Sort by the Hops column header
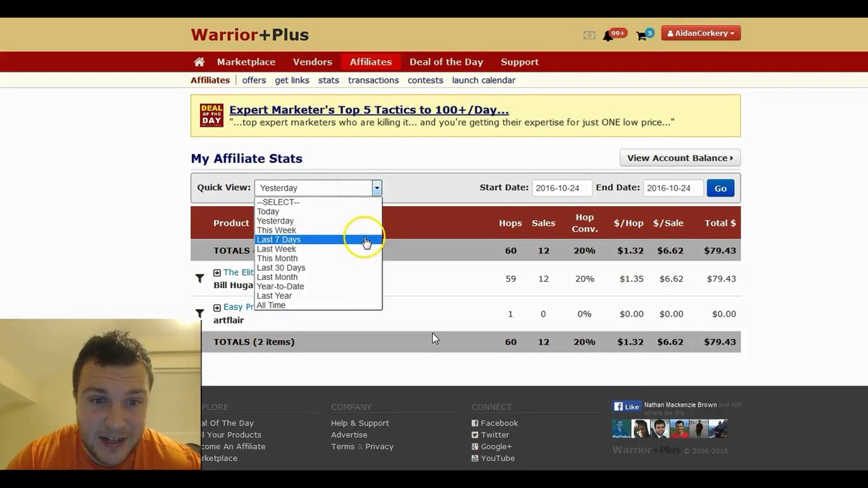 [x=511, y=223]
